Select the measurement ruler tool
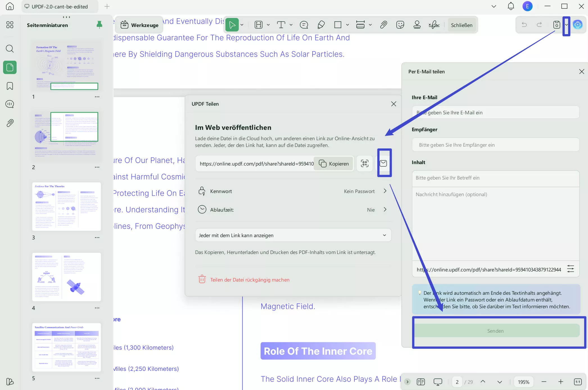The height and width of the screenshot is (390, 588). (360, 25)
